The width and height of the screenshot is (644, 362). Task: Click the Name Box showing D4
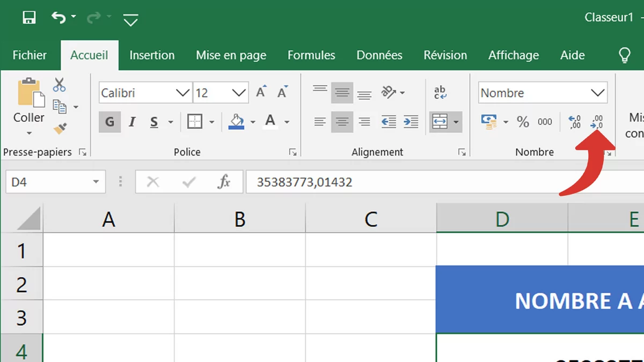coord(56,182)
